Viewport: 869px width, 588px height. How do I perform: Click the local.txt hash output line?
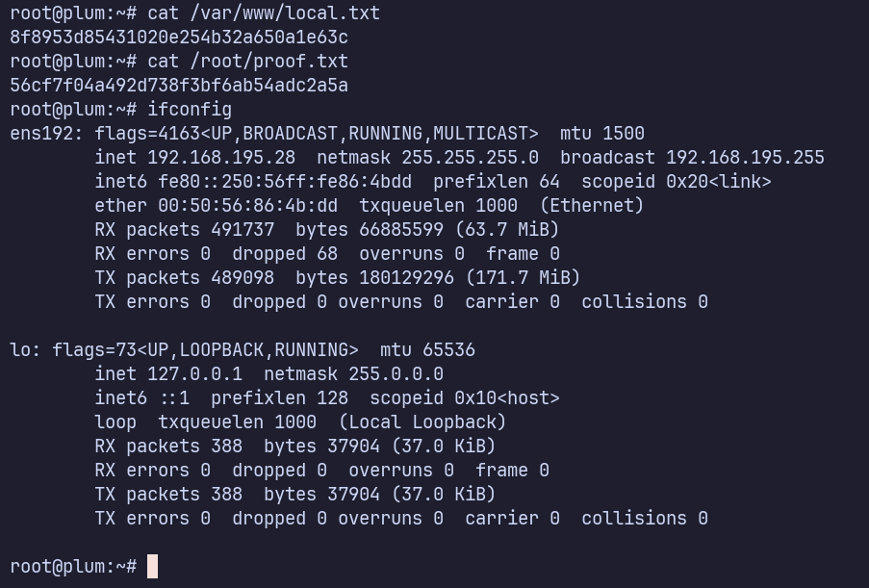tap(179, 38)
